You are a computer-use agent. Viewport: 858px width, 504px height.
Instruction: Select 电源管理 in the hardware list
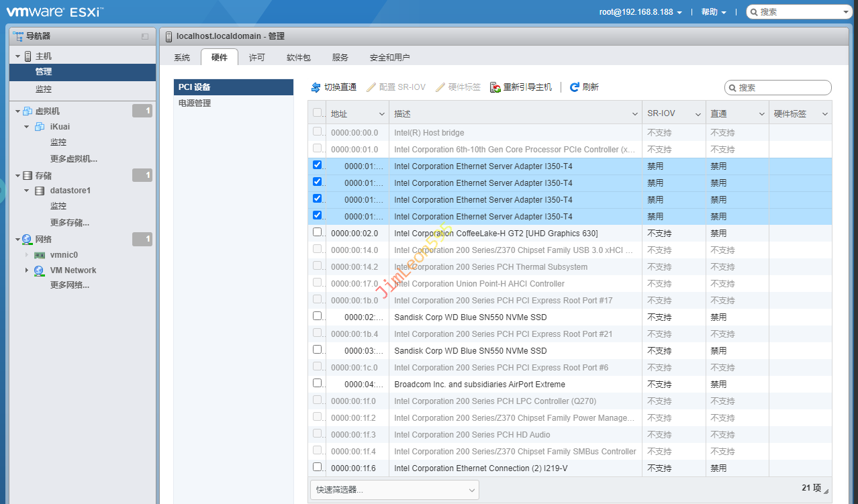(x=195, y=103)
